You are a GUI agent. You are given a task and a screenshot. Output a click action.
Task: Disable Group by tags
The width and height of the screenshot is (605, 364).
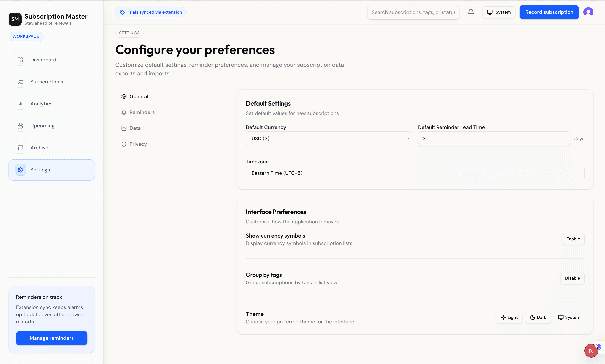click(x=572, y=278)
